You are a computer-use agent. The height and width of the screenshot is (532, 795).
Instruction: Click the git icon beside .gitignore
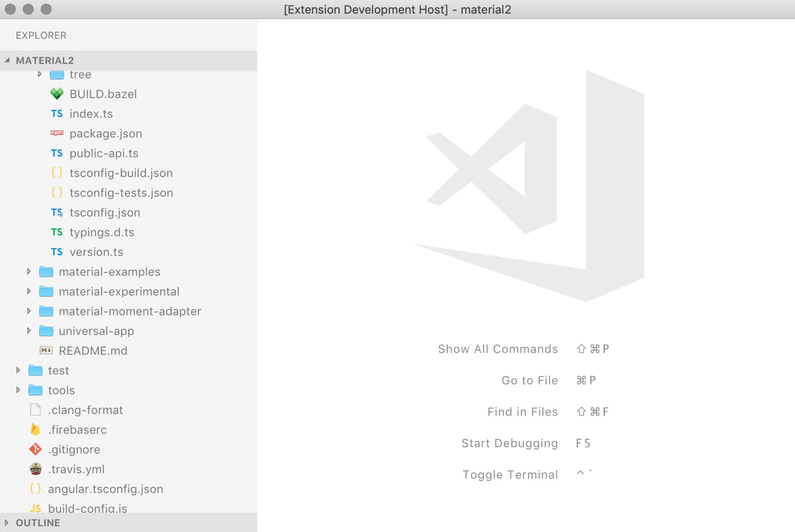35,449
